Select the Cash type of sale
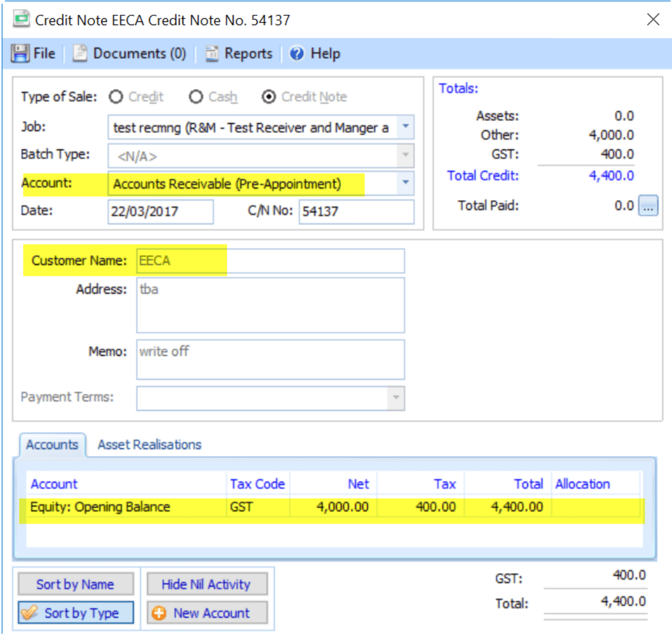 tap(196, 96)
